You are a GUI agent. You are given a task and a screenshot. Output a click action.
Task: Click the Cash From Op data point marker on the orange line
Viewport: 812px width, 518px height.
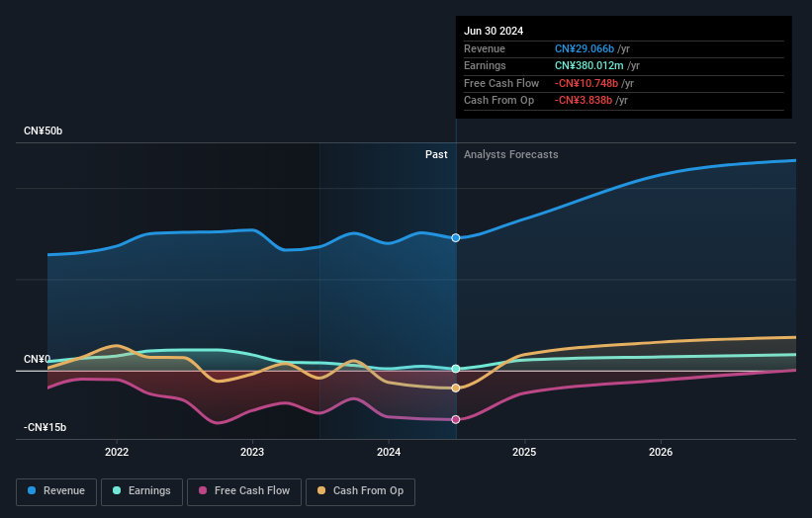pos(456,388)
